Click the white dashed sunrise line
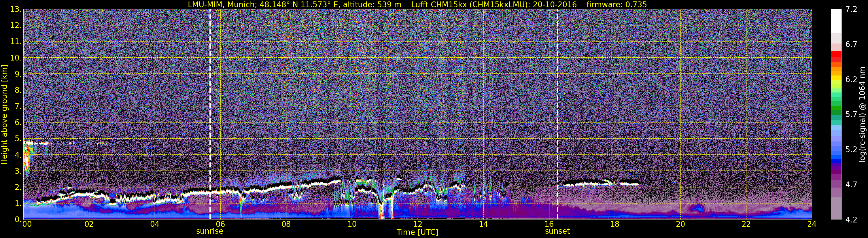 [210, 114]
